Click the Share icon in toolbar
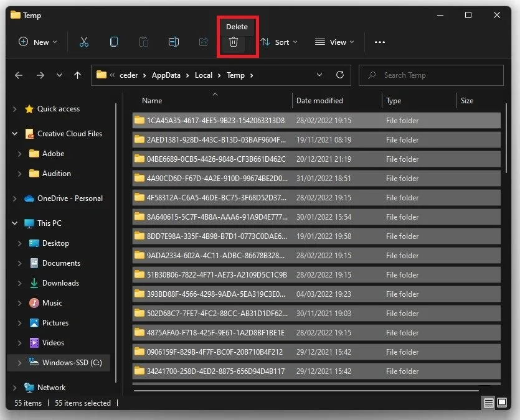Viewport: 520px width, 420px height. 203,42
